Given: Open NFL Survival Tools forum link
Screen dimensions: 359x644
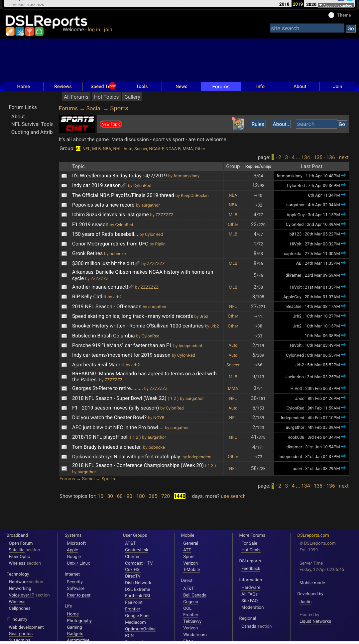Looking at the screenshot, I should point(32,124).
